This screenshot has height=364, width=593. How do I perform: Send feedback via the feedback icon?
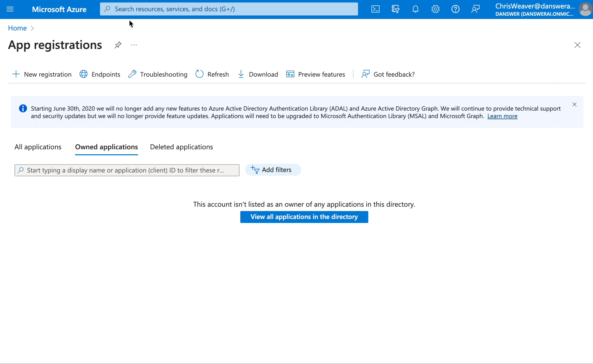tap(475, 9)
